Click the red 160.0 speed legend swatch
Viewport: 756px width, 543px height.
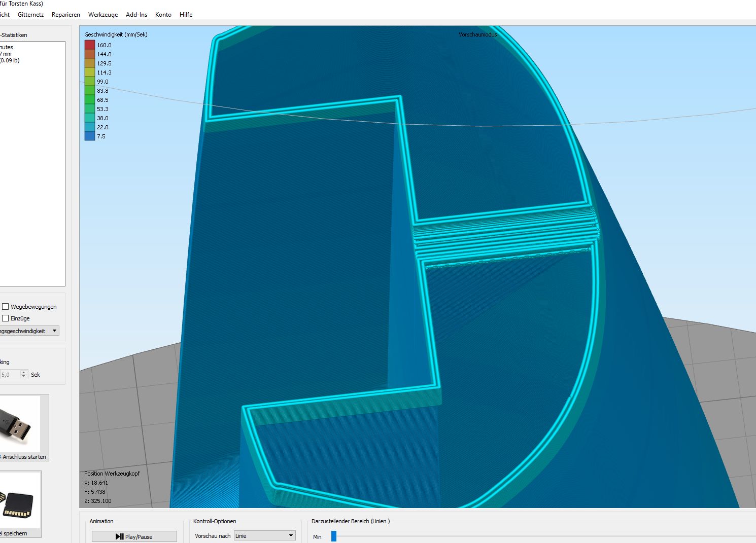(90, 45)
